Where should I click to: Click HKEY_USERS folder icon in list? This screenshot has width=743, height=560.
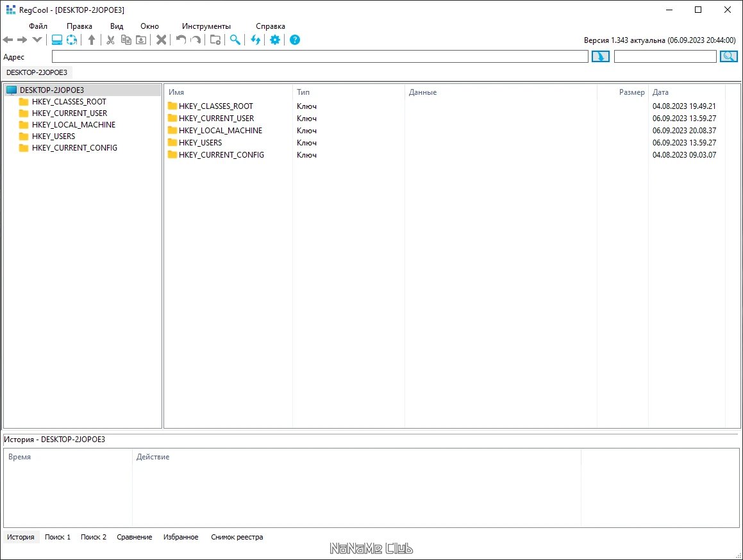click(172, 142)
